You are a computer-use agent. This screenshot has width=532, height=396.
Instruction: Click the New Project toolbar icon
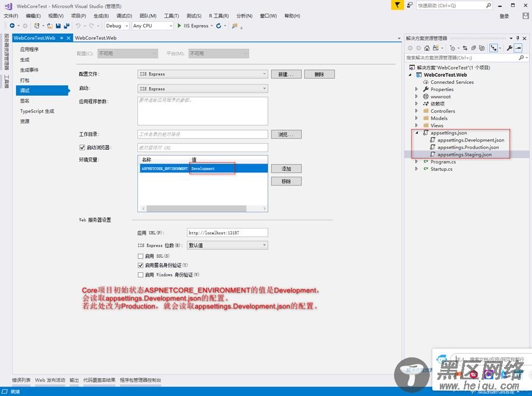[x=37, y=26]
